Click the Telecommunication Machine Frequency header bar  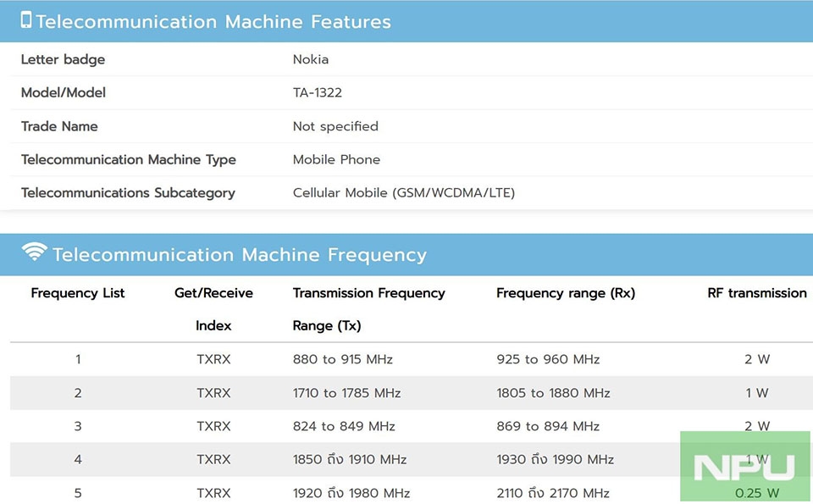click(240, 254)
